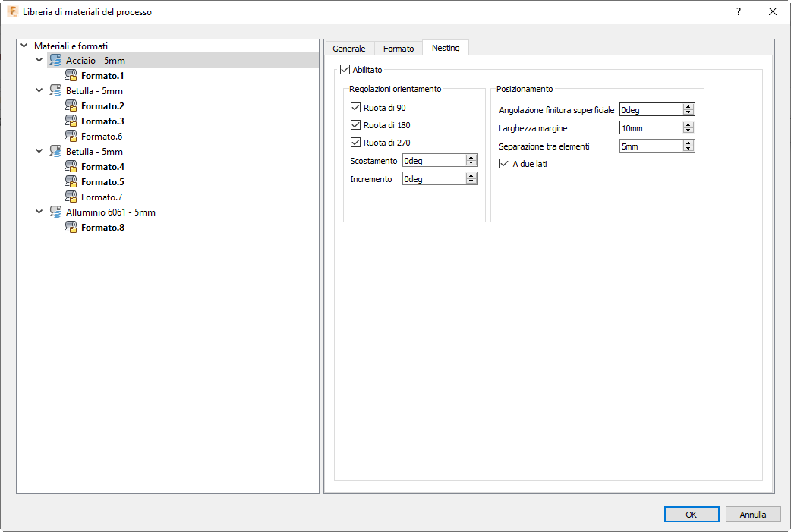This screenshot has width=791, height=532.
Task: Open the Formato tab
Action: (x=398, y=48)
